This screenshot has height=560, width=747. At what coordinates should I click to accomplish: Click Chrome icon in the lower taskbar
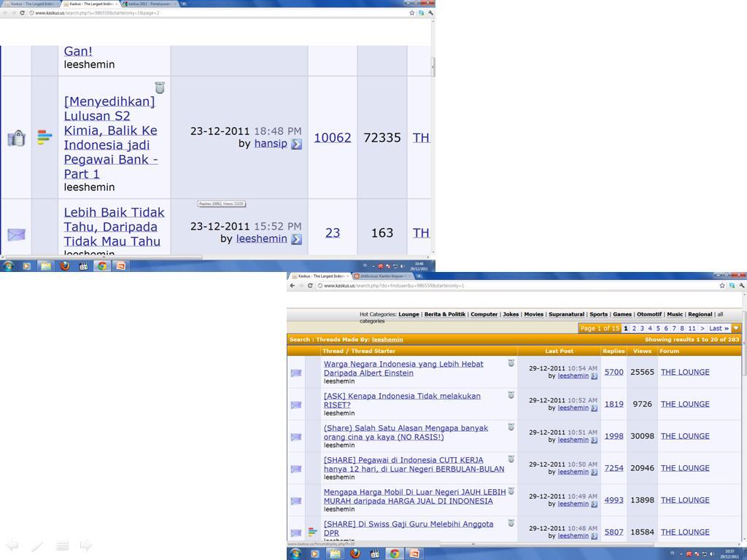(x=394, y=553)
